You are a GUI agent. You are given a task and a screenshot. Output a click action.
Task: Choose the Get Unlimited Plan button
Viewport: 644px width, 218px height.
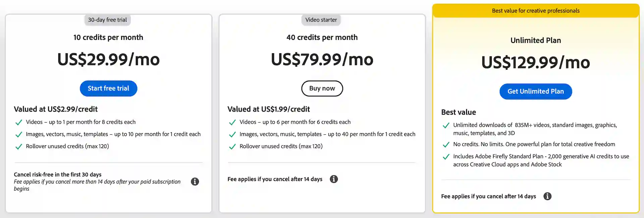coord(536,91)
